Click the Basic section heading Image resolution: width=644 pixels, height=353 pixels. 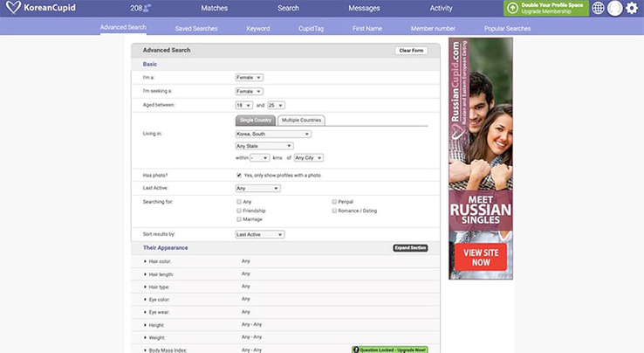(x=150, y=64)
